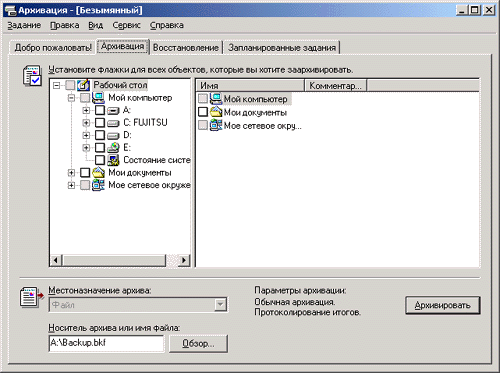Viewport: 500px width, 373px height.
Task: Click Мои документы icon in right list
Action: pos(216,112)
